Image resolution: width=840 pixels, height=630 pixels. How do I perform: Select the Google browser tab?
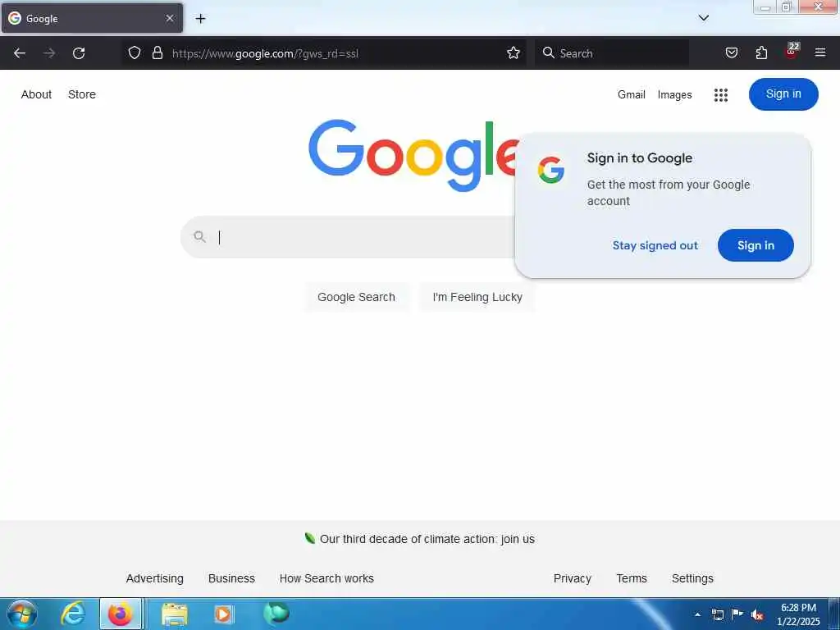point(92,18)
